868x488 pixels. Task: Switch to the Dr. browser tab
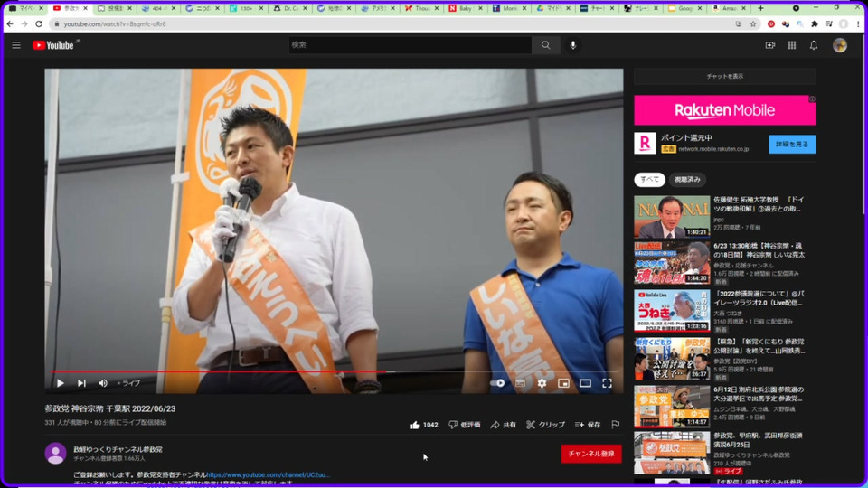tap(292, 8)
